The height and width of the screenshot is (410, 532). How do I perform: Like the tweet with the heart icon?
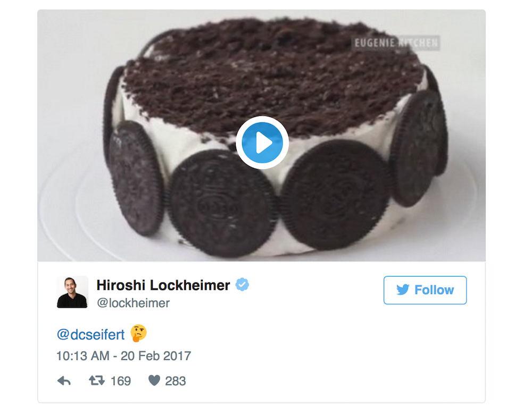[x=154, y=381]
